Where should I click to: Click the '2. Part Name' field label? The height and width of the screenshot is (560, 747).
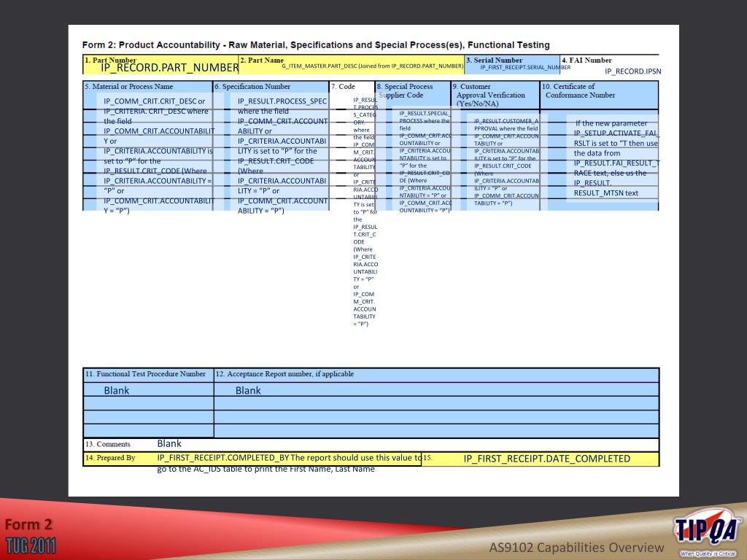[x=262, y=60]
